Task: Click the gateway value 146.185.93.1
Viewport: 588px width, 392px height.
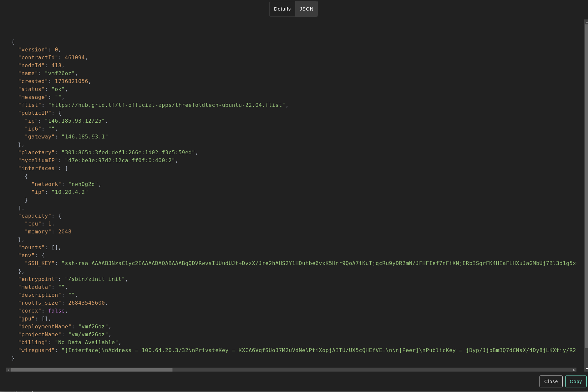Action: [x=85, y=137]
